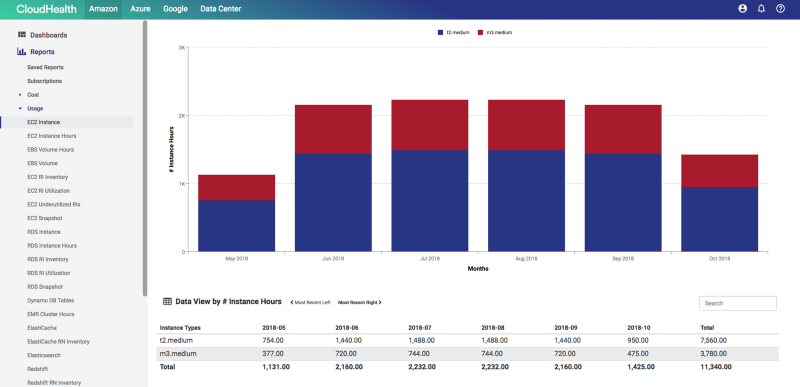Switch to the Amazon tab

tap(103, 9)
